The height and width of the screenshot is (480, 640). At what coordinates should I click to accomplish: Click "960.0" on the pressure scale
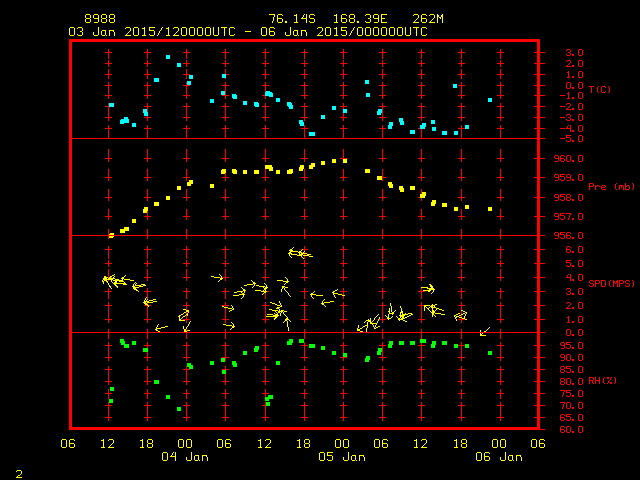[x=569, y=159]
